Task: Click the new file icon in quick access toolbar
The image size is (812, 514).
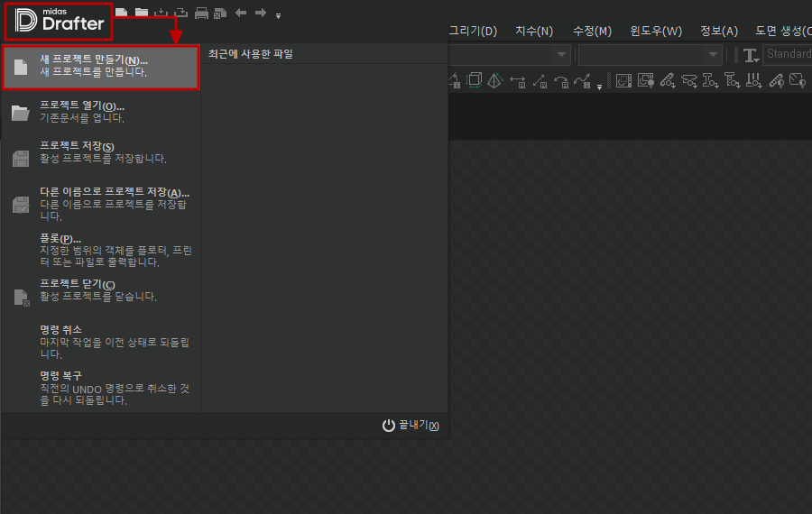Action: click(x=121, y=13)
